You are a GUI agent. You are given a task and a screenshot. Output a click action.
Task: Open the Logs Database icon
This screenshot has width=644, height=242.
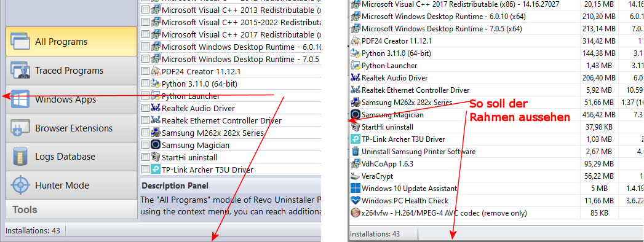click(20, 156)
